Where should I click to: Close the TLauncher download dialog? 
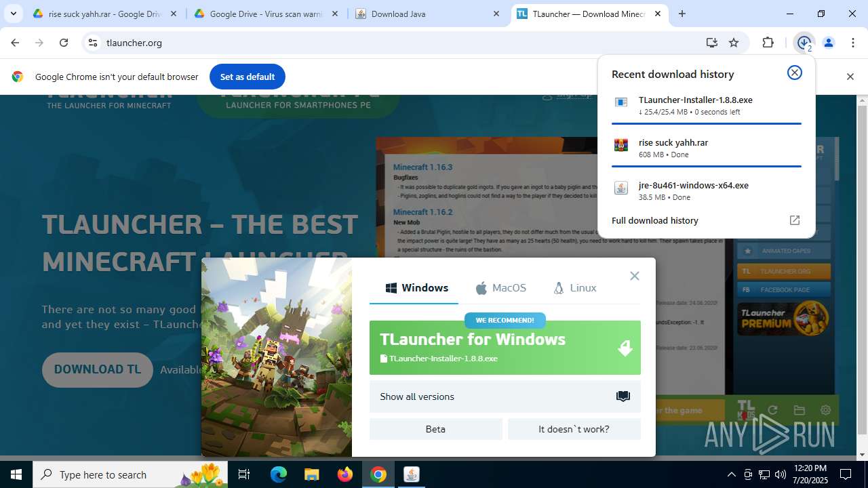(x=635, y=276)
